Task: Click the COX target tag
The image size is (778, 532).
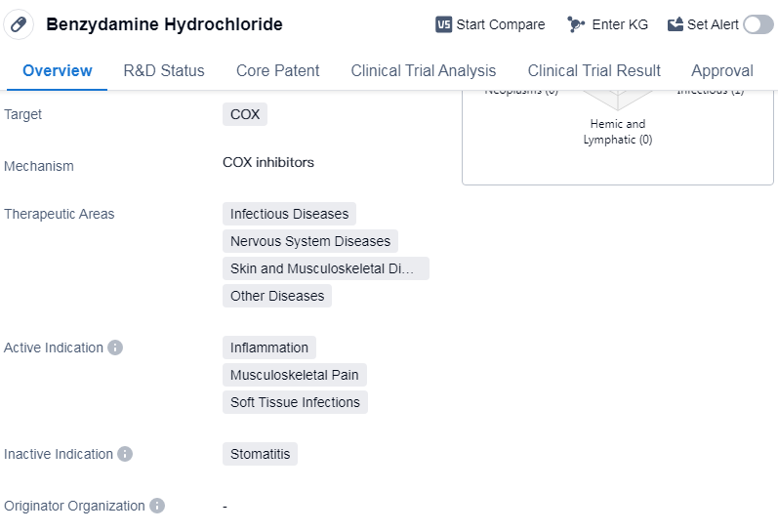Action: (245, 114)
